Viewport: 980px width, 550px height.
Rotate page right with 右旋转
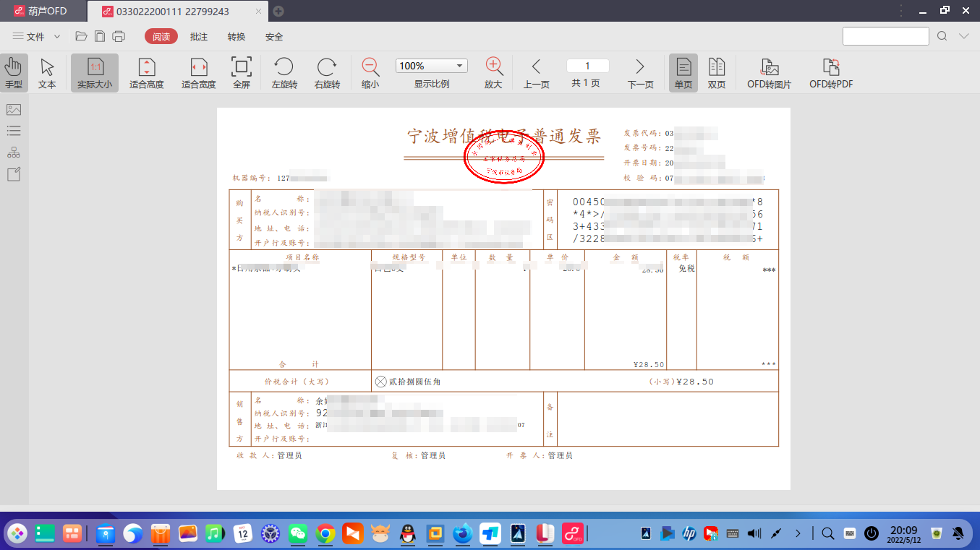(x=327, y=73)
